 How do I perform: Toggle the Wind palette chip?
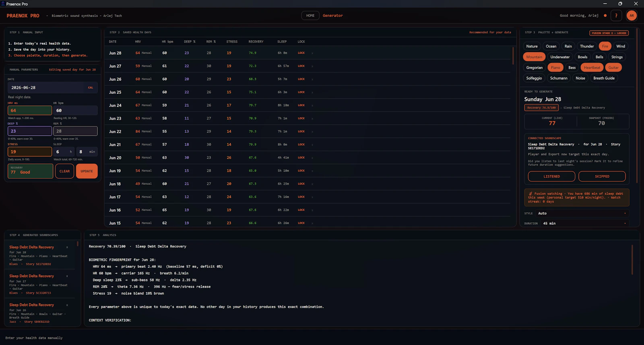pyautogui.click(x=621, y=46)
